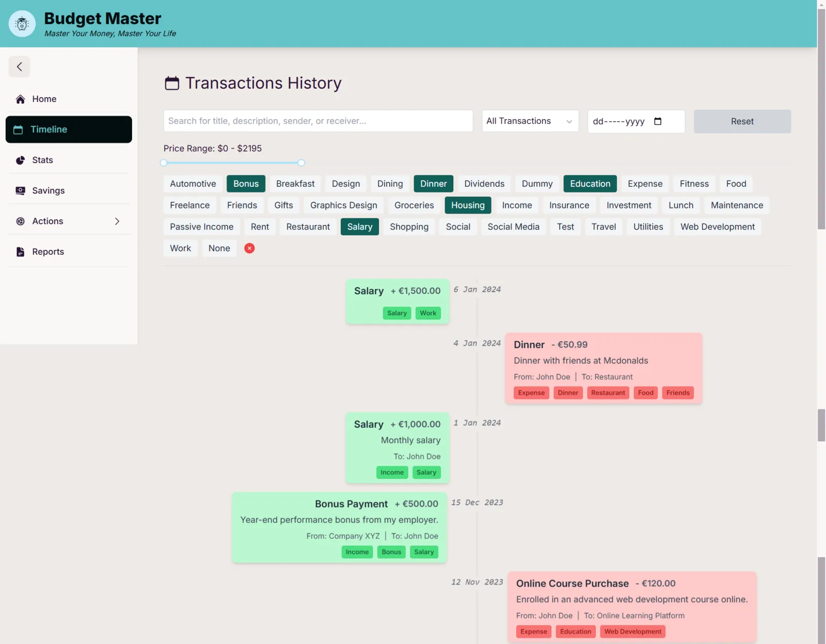Click the date input field

point(636,121)
